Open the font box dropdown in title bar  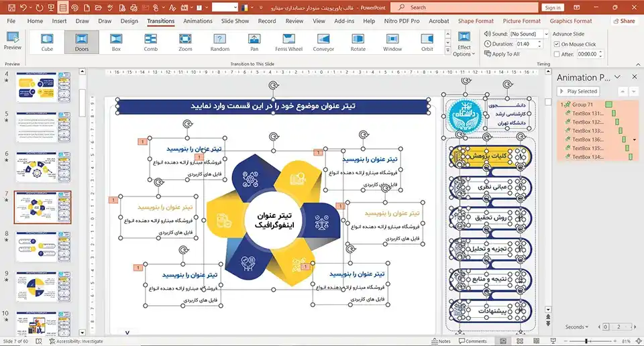(x=235, y=7)
